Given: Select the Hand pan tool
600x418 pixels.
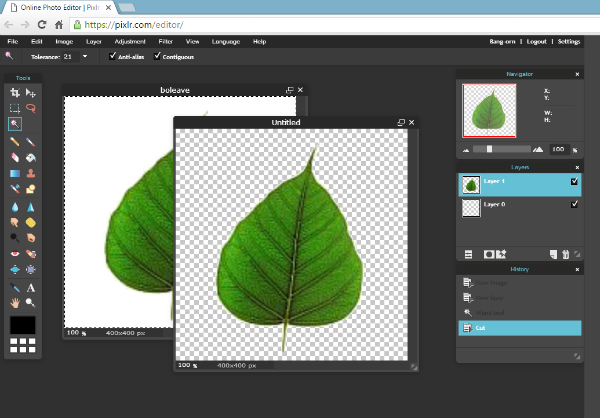Looking at the screenshot, I should point(15,303).
